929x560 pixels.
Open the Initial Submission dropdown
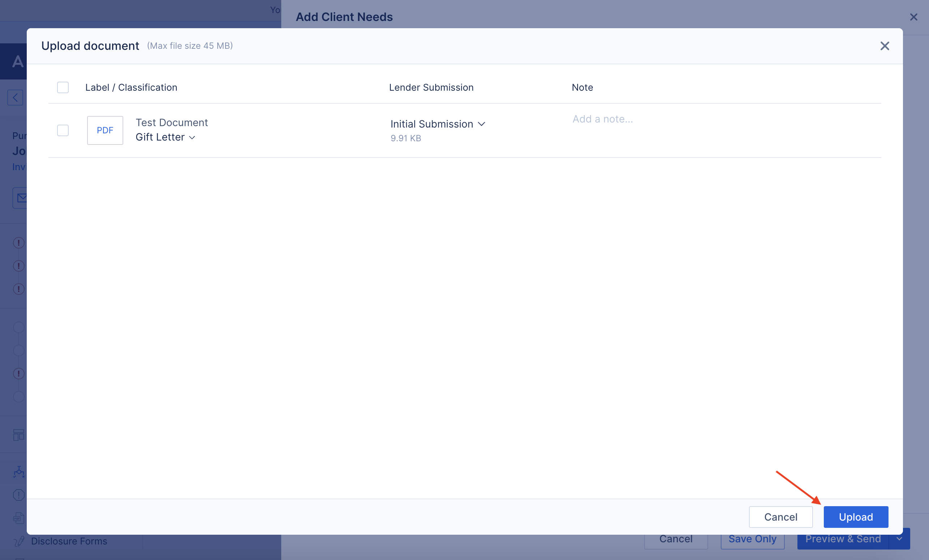(438, 124)
